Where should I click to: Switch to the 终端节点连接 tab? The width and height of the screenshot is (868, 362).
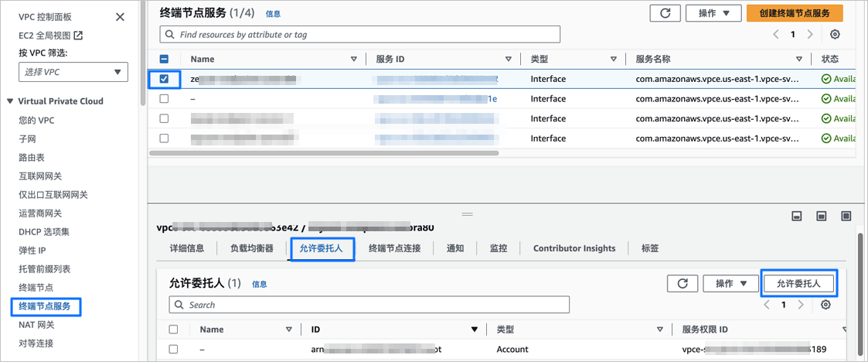tap(395, 248)
